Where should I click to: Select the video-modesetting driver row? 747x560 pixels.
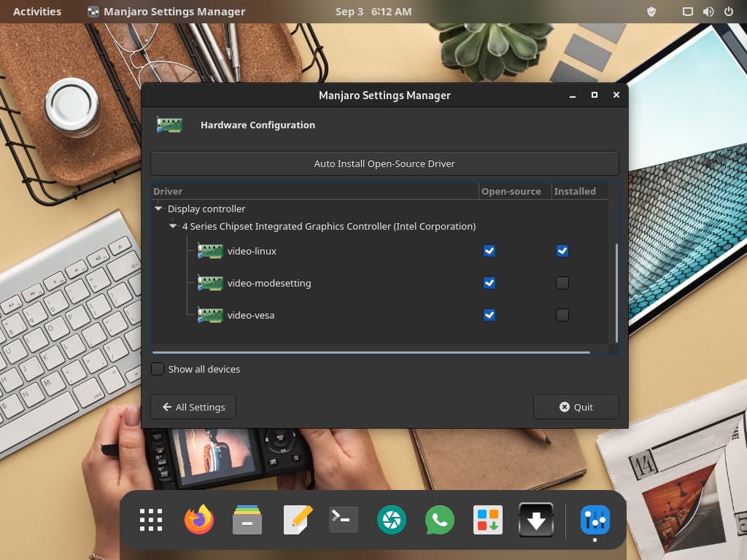coord(379,283)
